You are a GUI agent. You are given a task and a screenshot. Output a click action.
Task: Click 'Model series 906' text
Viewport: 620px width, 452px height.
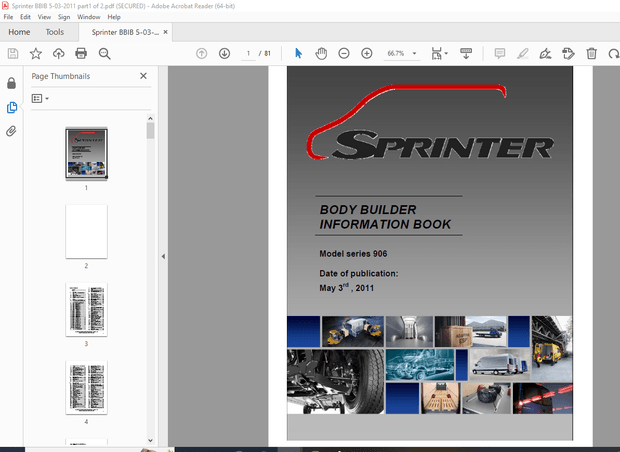pyautogui.click(x=353, y=254)
